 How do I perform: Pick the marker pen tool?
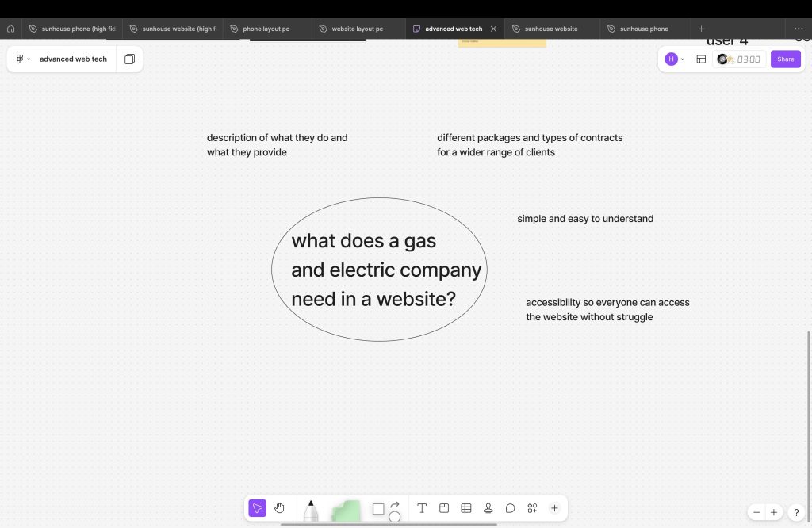(311, 511)
